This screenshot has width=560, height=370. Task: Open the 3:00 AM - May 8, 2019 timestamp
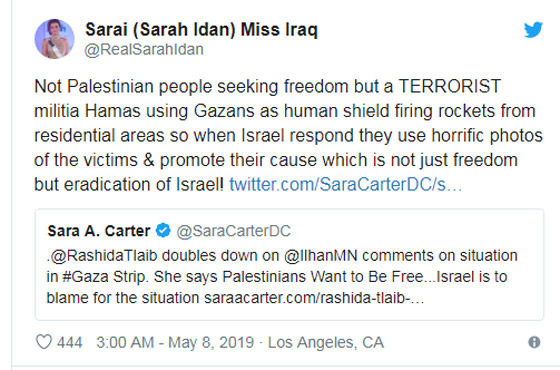[175, 342]
